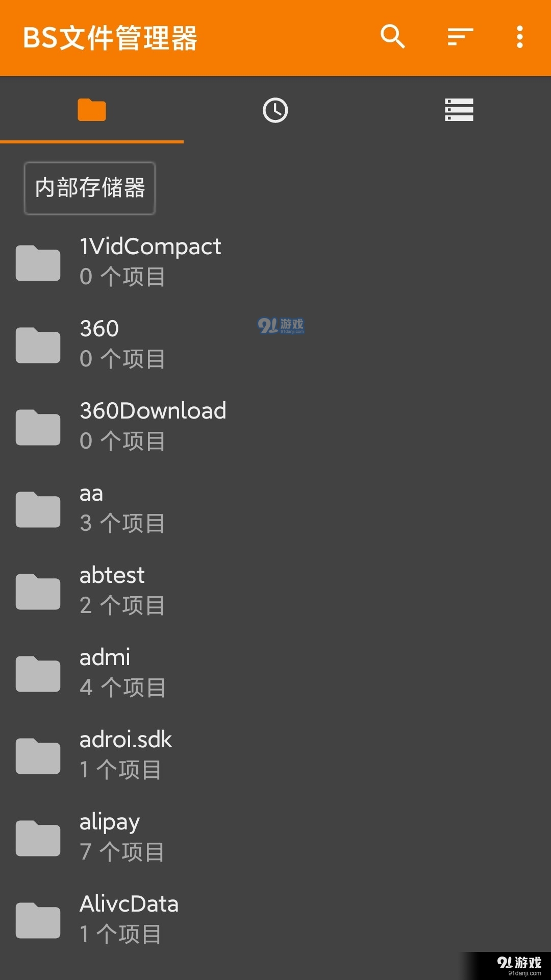This screenshot has height=980, width=551.
Task: Switch to the folder browsing tab
Action: click(x=92, y=110)
